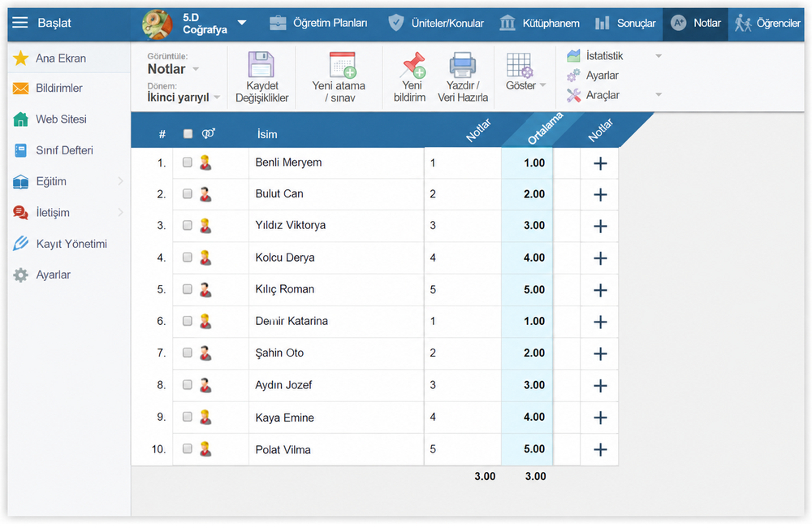Tick the checkbox for Bulut Can
812x524 pixels.
tap(188, 194)
